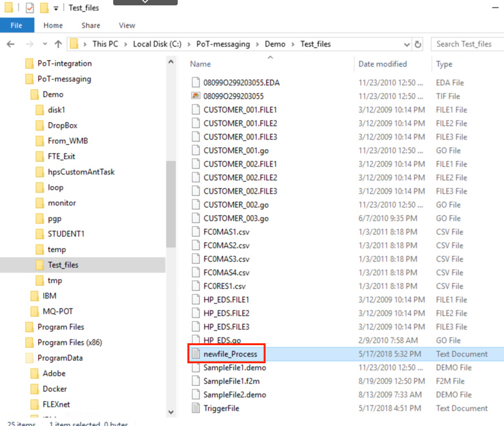This screenshot has width=504, height=426.
Task: Select the FLEXnet folder in tree
Action: (x=56, y=404)
